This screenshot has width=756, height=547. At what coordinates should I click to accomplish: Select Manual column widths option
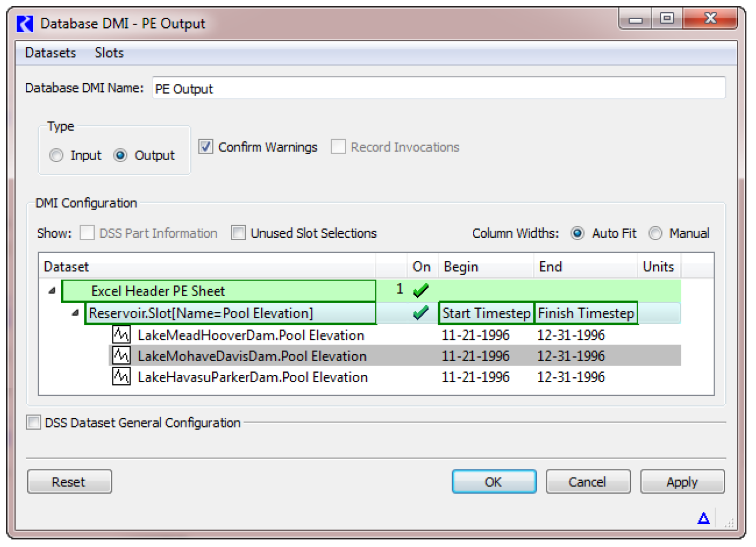click(x=655, y=233)
